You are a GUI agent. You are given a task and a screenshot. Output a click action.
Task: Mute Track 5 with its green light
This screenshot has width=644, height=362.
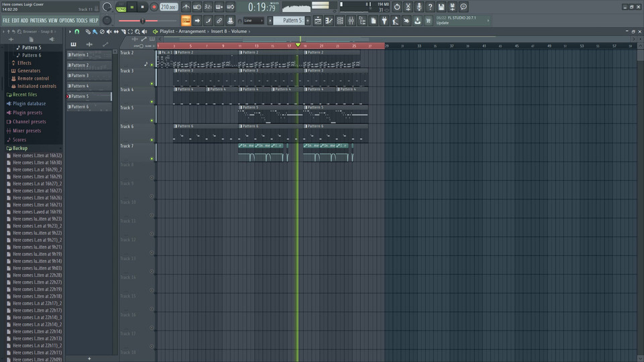coord(152,121)
